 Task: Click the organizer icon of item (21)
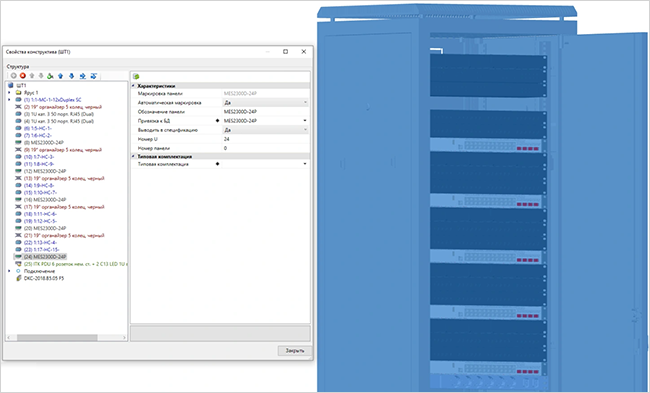18,235
